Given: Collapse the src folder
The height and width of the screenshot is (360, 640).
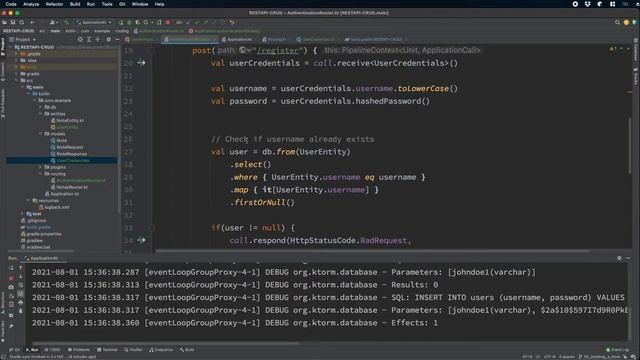Looking at the screenshot, I should point(16,80).
